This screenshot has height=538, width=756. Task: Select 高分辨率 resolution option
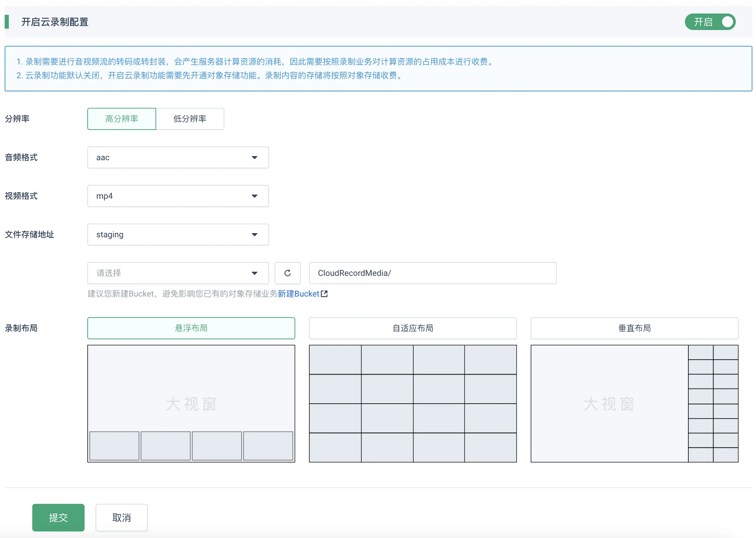[x=122, y=119]
